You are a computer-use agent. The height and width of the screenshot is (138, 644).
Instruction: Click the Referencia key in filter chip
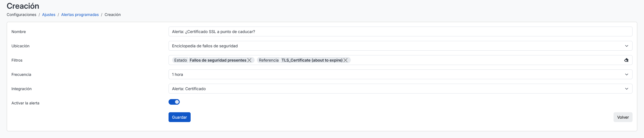269,60
